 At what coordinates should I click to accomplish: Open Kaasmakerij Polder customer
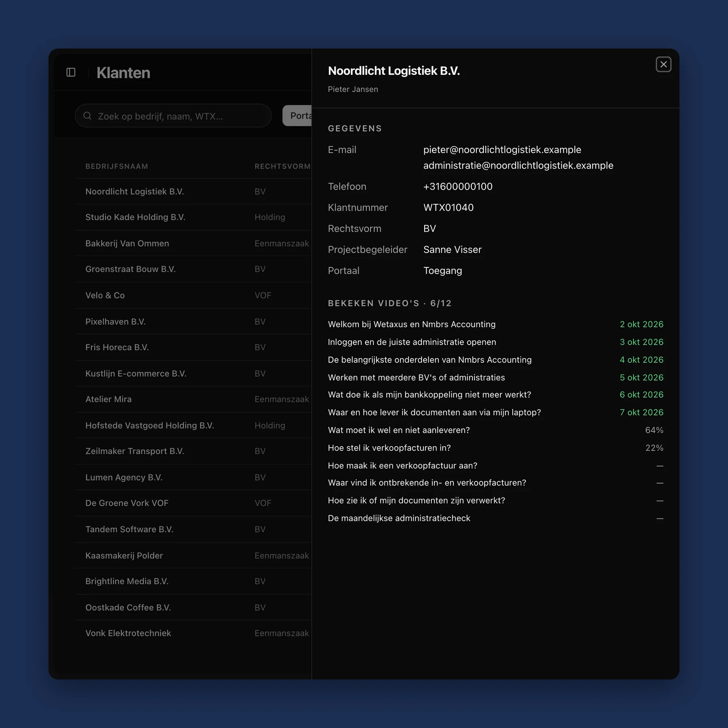[193, 555]
